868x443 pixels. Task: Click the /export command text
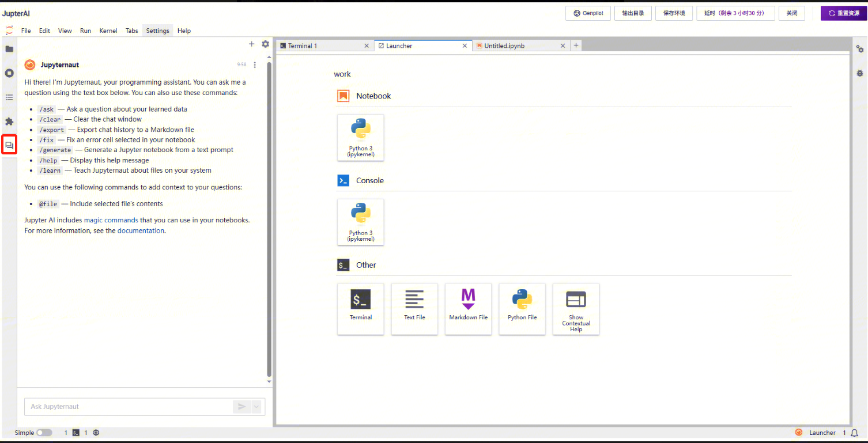tap(52, 130)
